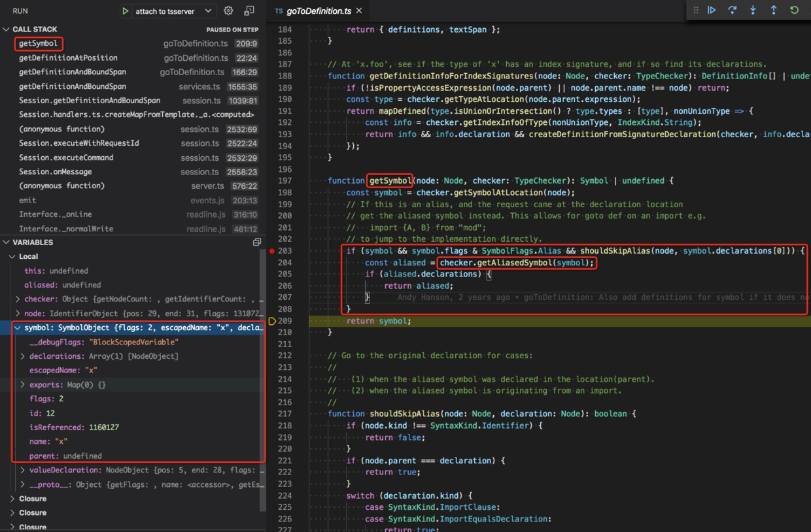
Task: Click the variables panel vertical scrollbar
Action: (264, 379)
